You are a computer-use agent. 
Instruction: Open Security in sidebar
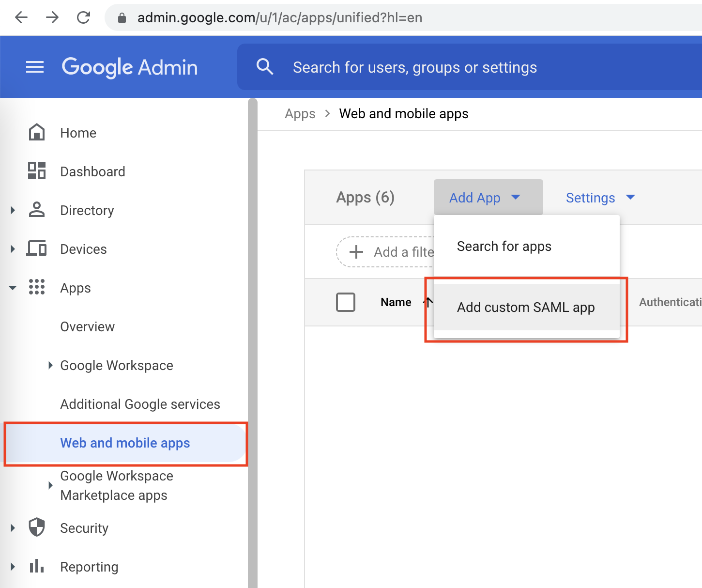pos(84,528)
